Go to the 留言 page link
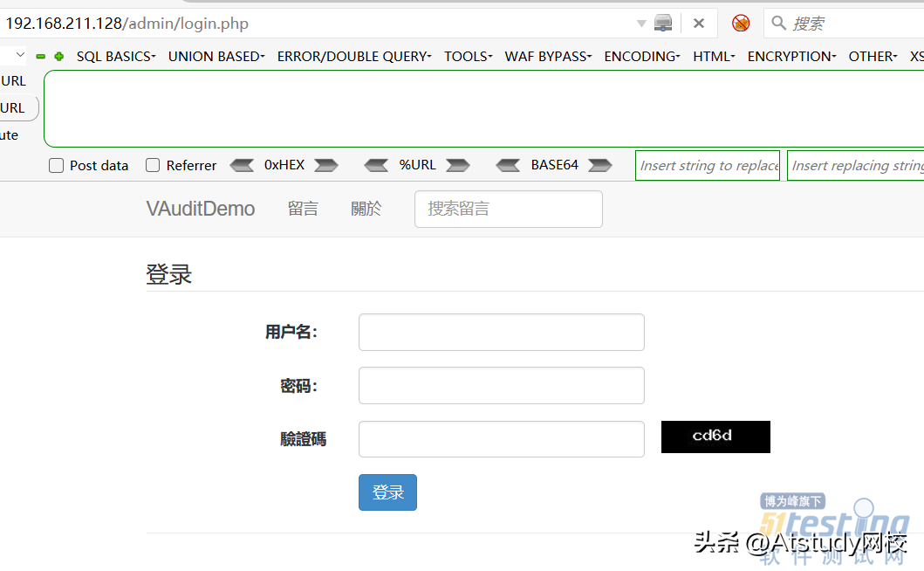This screenshot has height=571, width=924. [303, 210]
